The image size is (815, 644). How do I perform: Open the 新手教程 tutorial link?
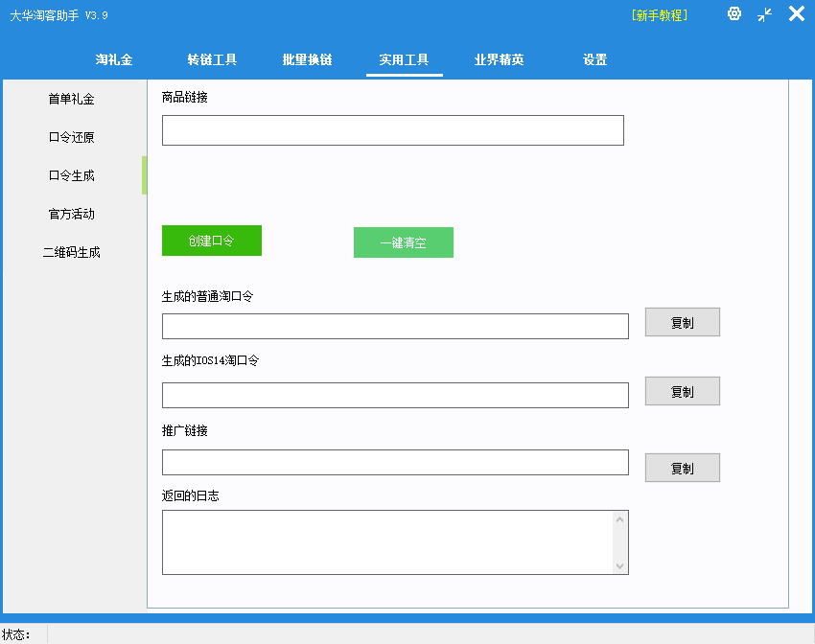660,15
